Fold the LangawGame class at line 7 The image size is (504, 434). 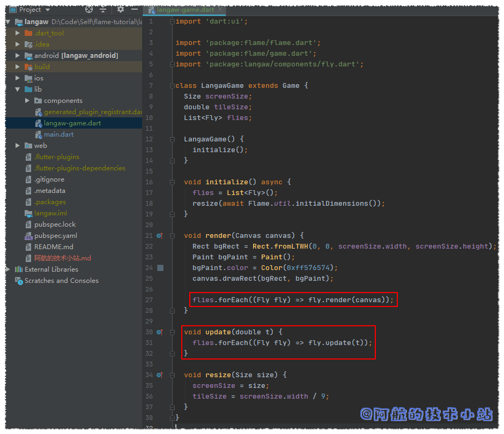click(172, 86)
